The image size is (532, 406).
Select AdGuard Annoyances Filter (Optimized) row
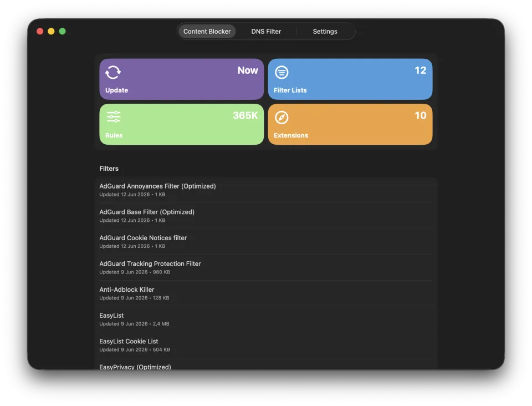point(266,190)
